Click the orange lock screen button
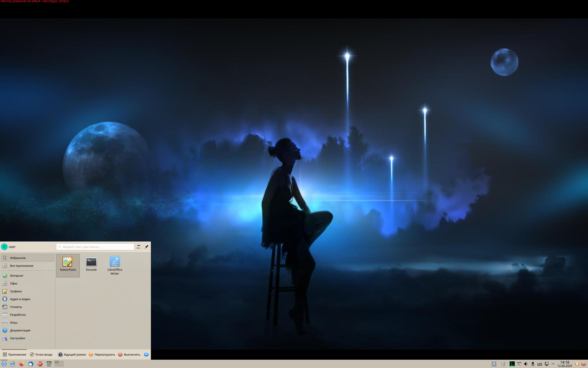 (x=577, y=364)
